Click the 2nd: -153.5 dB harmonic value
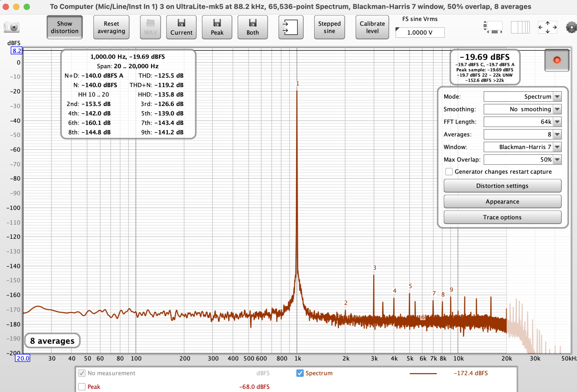The height and width of the screenshot is (392, 577). click(x=88, y=104)
